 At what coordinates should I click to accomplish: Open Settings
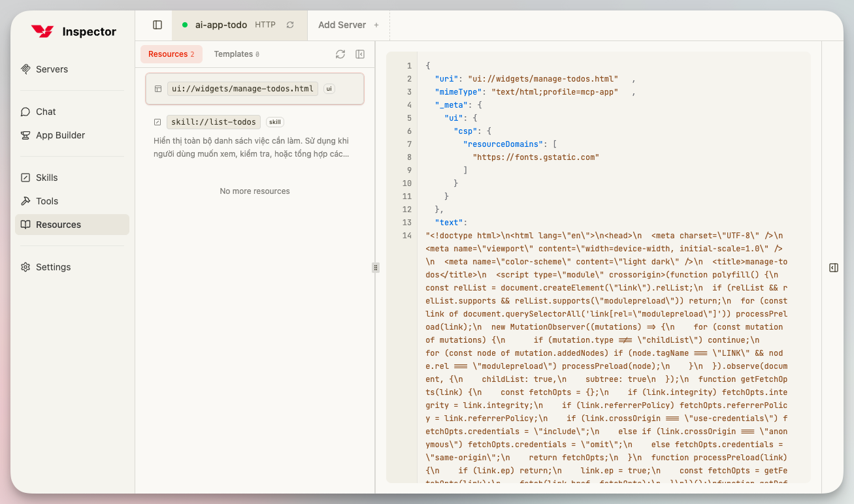click(x=72, y=267)
